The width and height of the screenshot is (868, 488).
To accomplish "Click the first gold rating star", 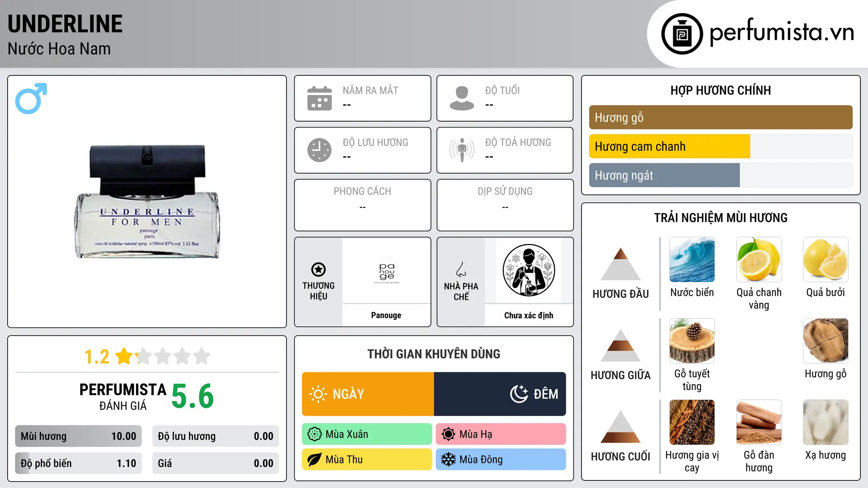I will 124,356.
